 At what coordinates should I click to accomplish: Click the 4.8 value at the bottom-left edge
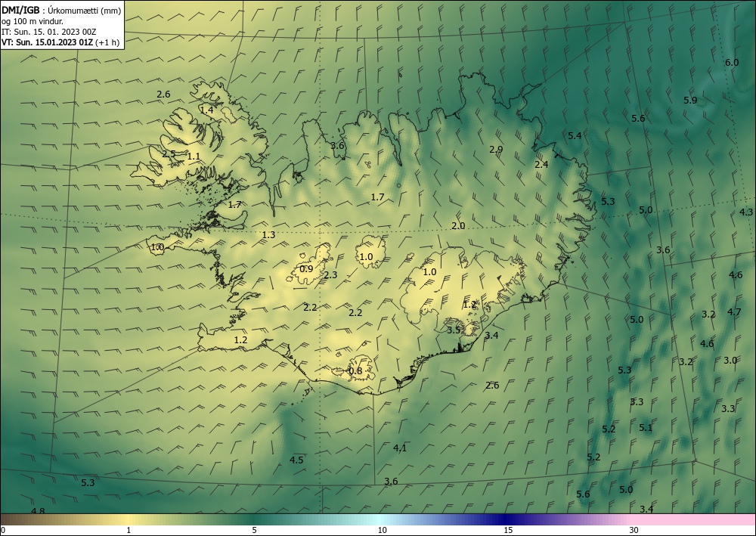38,511
